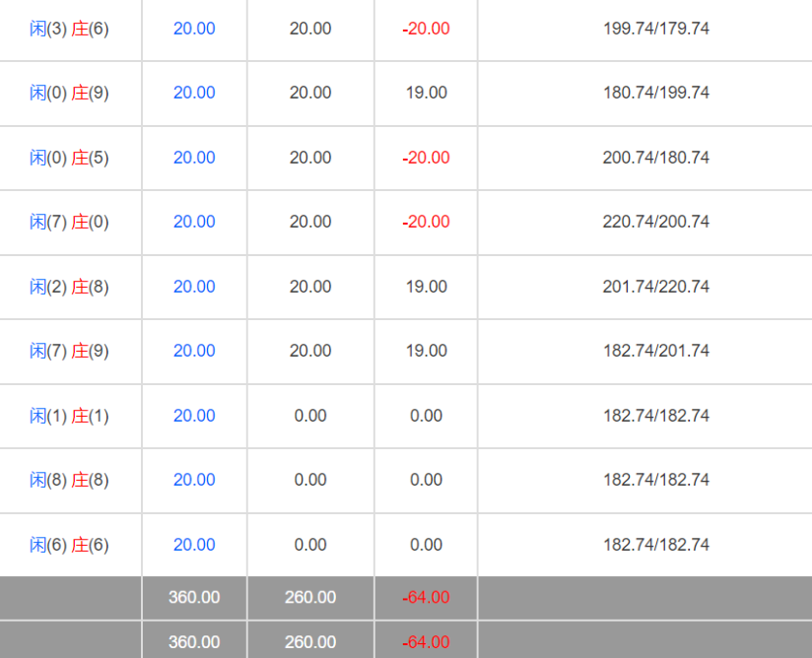Click 182.74/182.74 in the 闲(1) 庄(1) row
812x658 pixels.
pyautogui.click(x=656, y=416)
